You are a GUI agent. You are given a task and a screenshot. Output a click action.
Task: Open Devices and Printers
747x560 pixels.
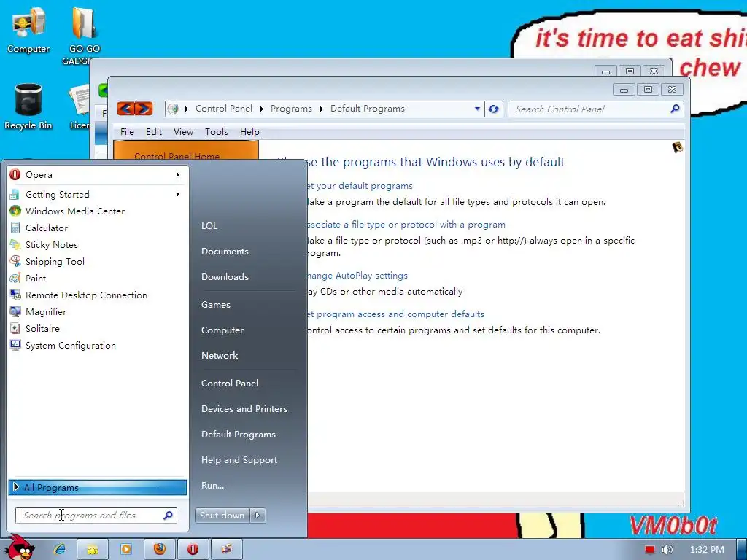tap(244, 409)
